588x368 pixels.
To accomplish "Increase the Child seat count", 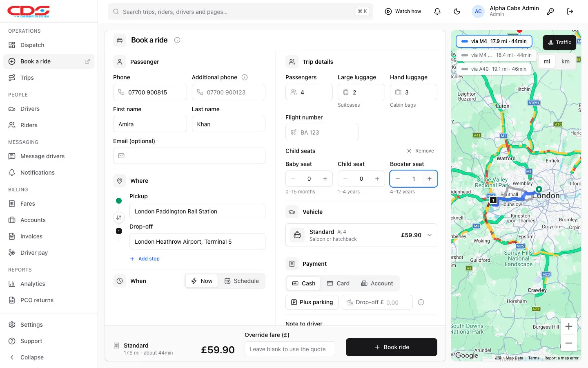I will pos(377,179).
